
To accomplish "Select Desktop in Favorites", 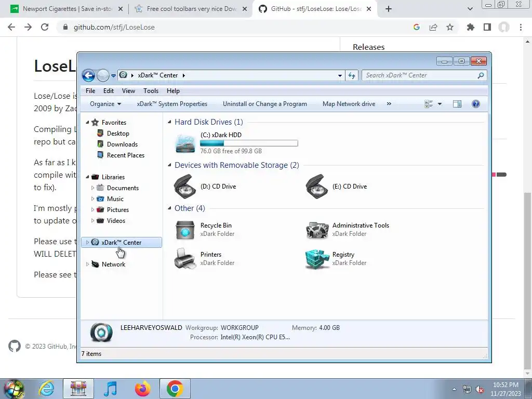I will coord(118,134).
